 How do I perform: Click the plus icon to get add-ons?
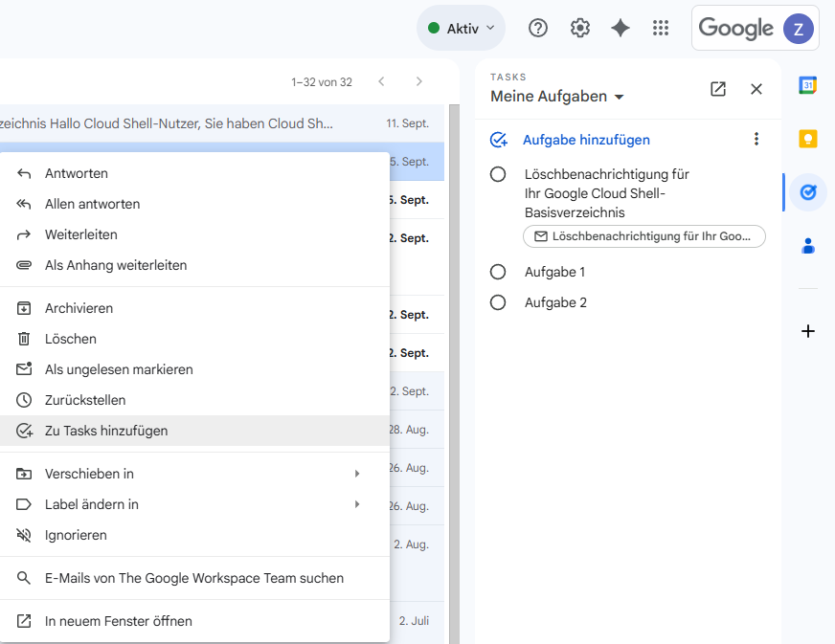(x=807, y=331)
